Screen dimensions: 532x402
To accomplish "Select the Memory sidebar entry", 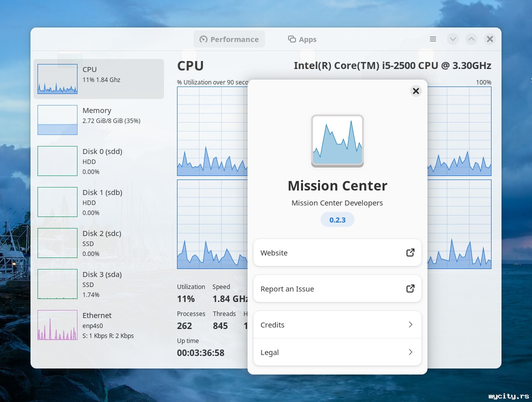I will 98,120.
